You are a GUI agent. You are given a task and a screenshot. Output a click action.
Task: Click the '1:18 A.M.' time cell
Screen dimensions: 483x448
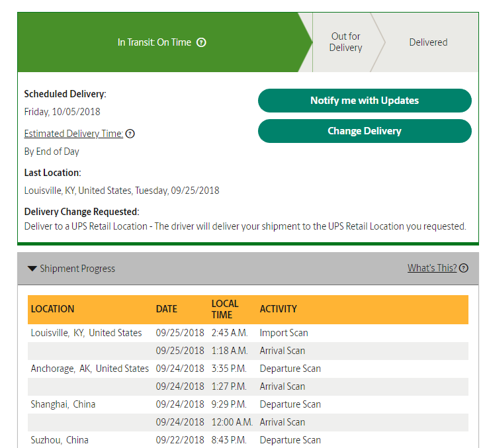click(230, 351)
